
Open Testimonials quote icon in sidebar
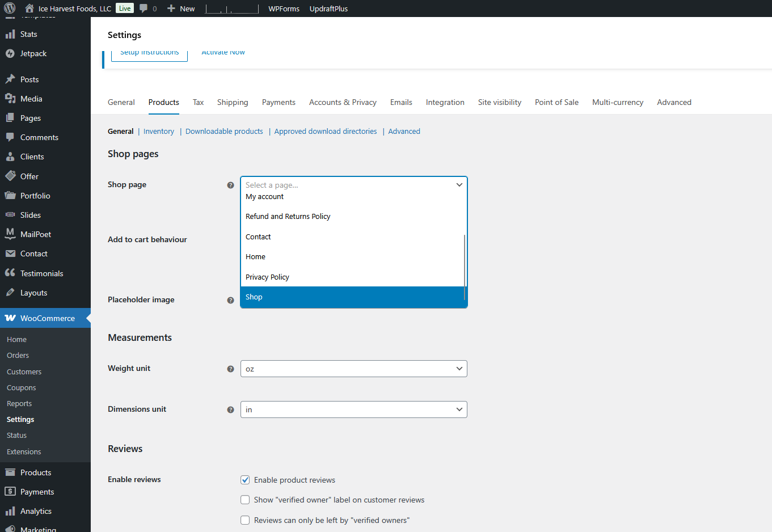tap(10, 273)
